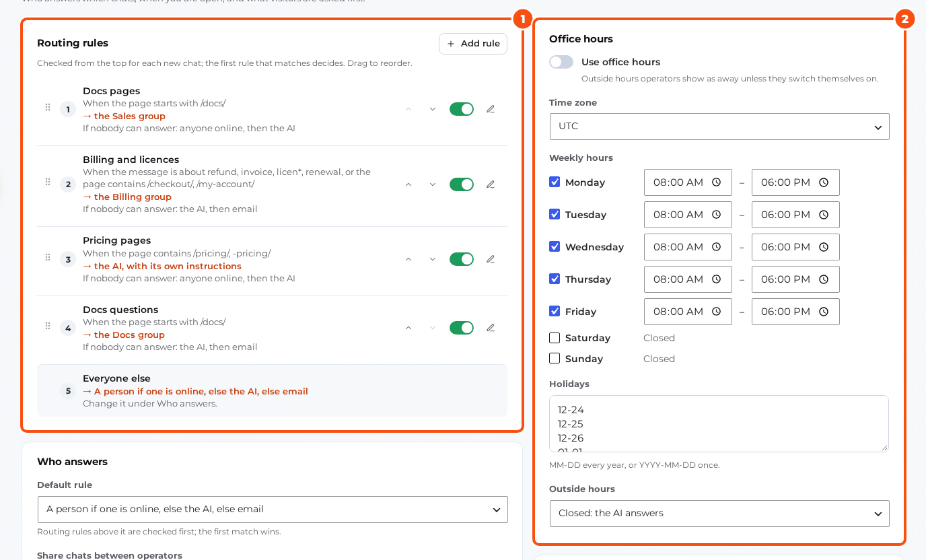Image resolution: width=926 pixels, height=560 pixels.
Task: Click the "→ the Sales group" text
Action: click(124, 116)
